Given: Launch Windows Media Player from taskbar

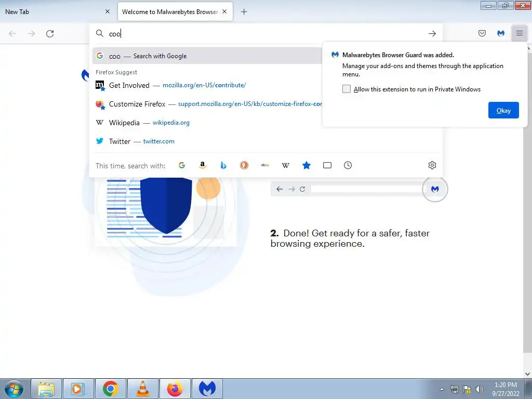Looking at the screenshot, I should pos(78,389).
